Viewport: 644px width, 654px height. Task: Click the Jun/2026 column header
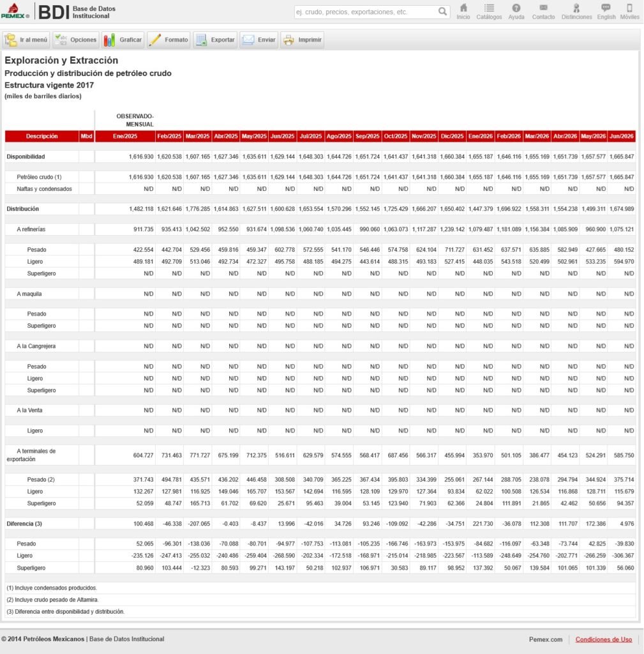(x=622, y=136)
